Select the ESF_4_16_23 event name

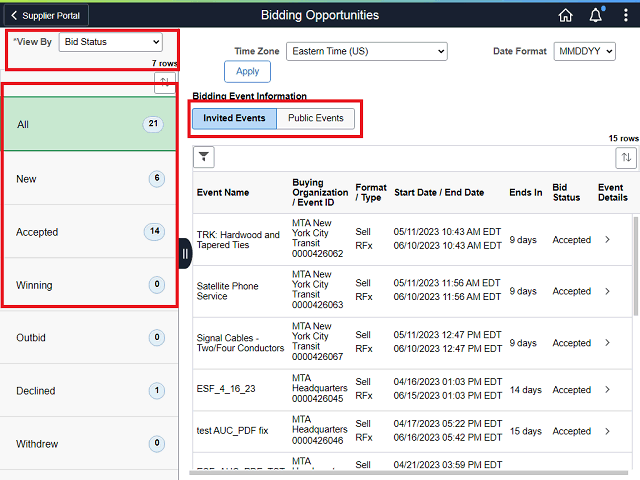[226, 389]
